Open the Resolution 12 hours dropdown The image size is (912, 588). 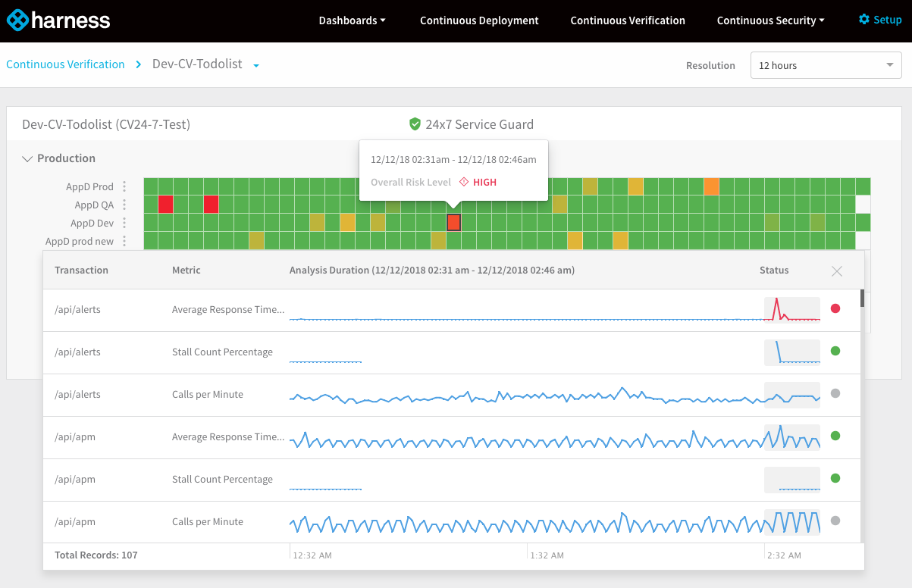click(826, 65)
